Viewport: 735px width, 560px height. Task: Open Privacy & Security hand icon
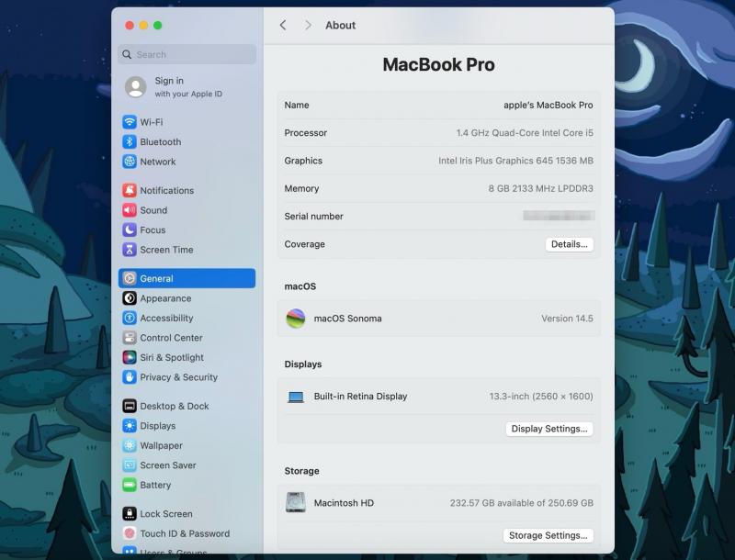(130, 377)
